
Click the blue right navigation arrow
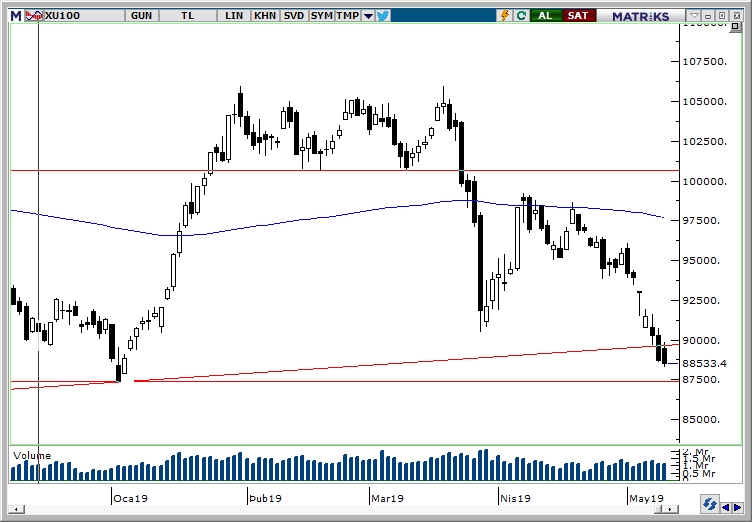tap(738, 507)
